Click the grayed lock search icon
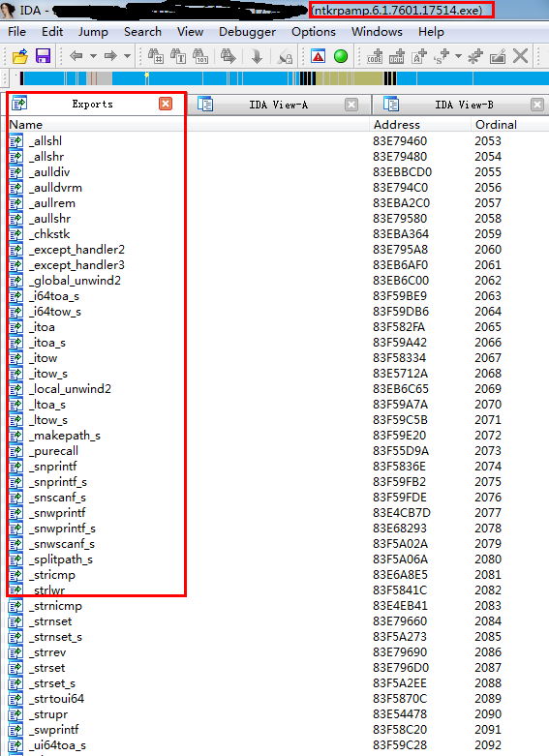Image resolution: width=549 pixels, height=756 pixels. pyautogui.click(x=285, y=56)
